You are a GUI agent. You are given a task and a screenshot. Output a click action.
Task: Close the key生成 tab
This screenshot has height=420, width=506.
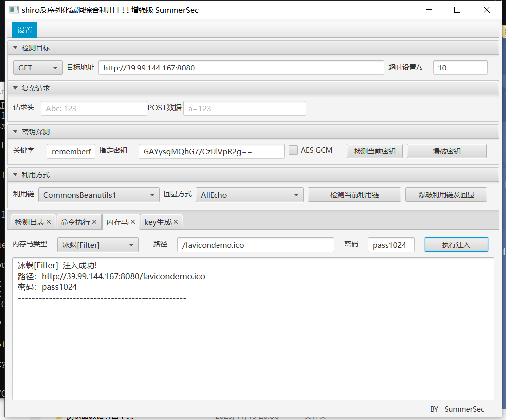pos(176,222)
